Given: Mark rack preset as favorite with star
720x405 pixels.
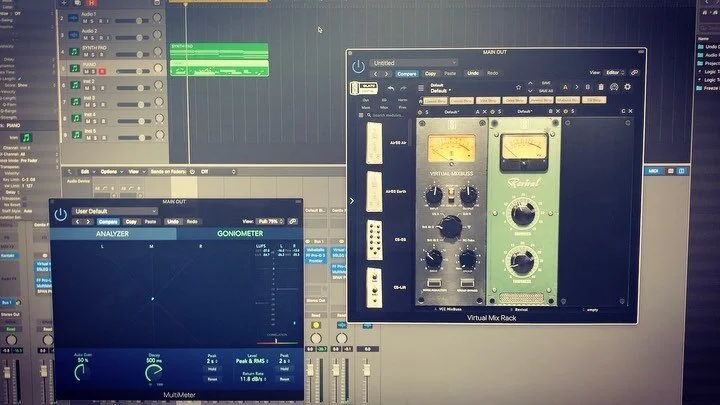Looking at the screenshot, I should pyautogui.click(x=518, y=87).
